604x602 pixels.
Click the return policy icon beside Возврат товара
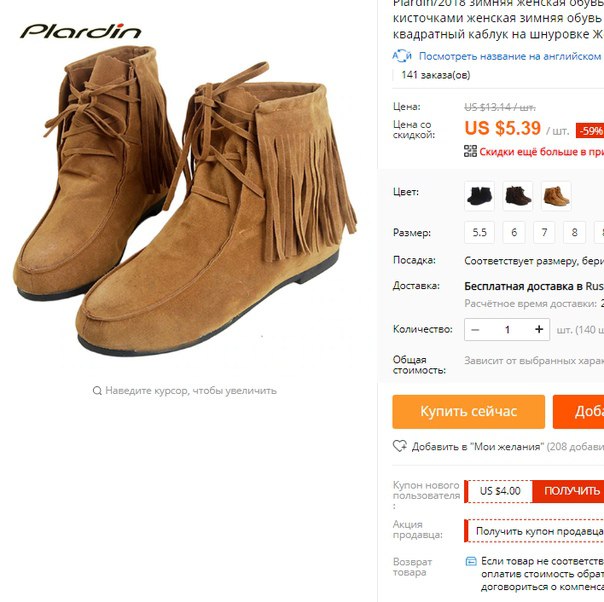[471, 561]
